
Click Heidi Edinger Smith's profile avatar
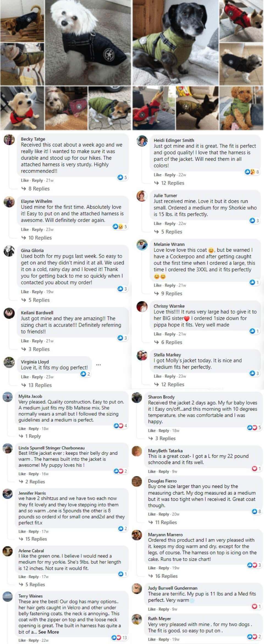[142, 141]
